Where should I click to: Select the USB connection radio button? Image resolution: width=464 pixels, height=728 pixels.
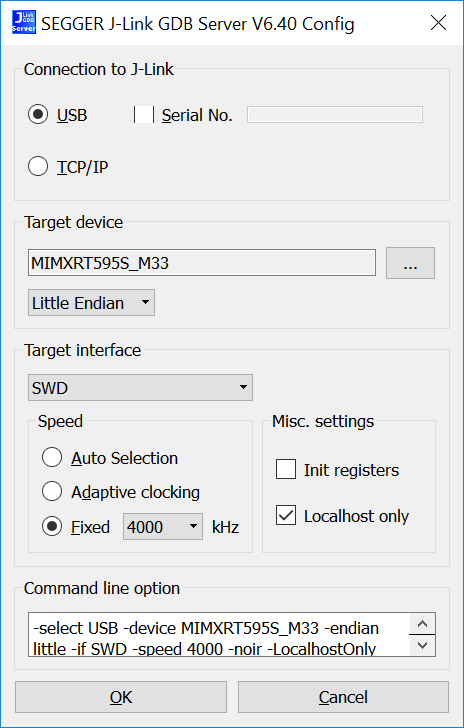click(x=38, y=115)
